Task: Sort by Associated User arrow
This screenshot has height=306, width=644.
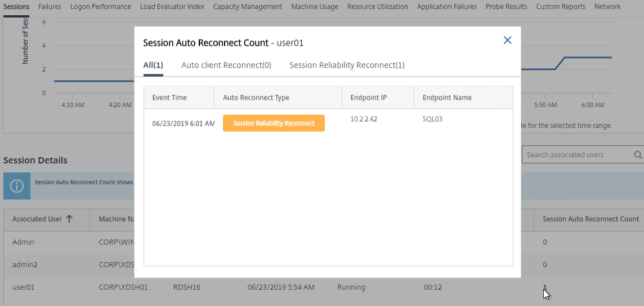Action: (69, 219)
